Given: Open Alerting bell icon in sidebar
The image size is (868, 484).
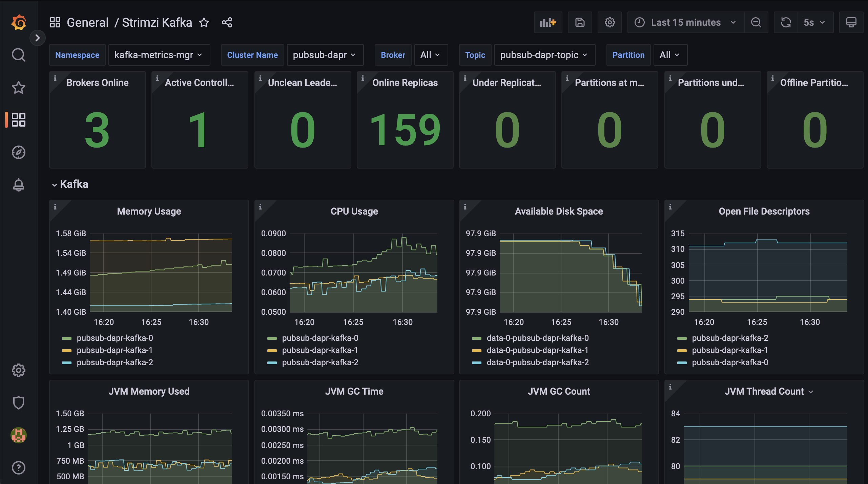Looking at the screenshot, I should (19, 185).
